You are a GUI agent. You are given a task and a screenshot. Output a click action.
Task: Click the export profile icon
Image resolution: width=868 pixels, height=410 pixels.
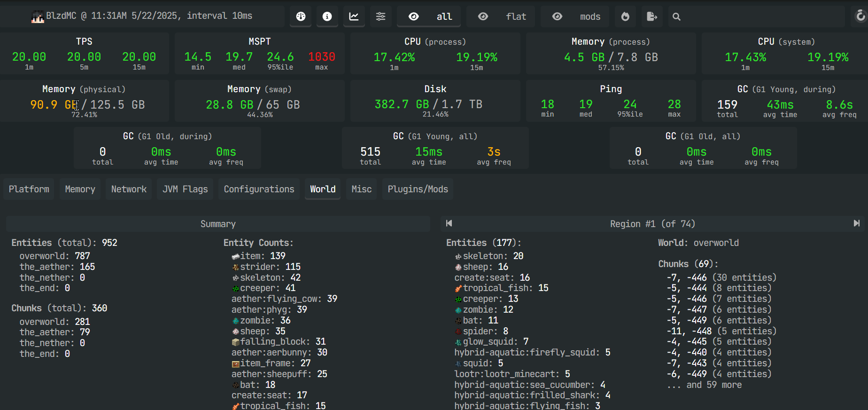pos(652,16)
